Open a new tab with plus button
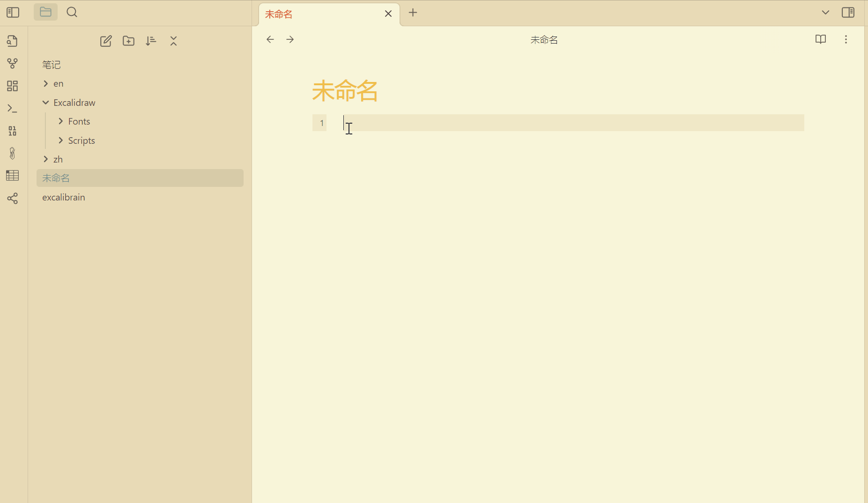 [413, 13]
